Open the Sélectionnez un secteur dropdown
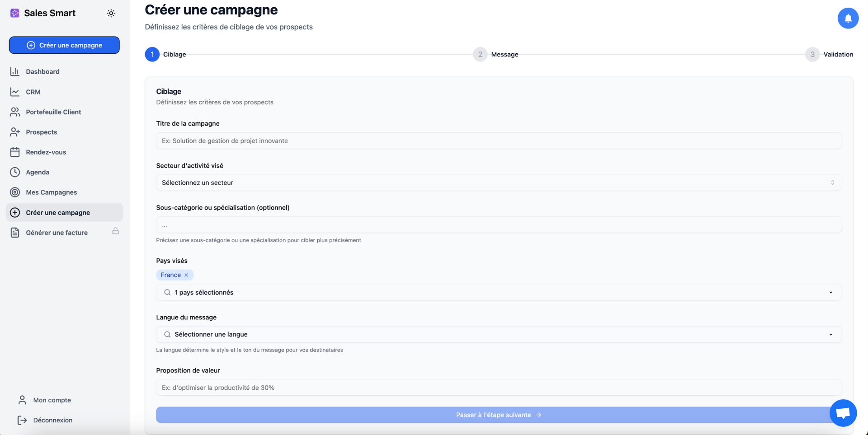Viewport: 868px width, 435px height. pos(499,182)
